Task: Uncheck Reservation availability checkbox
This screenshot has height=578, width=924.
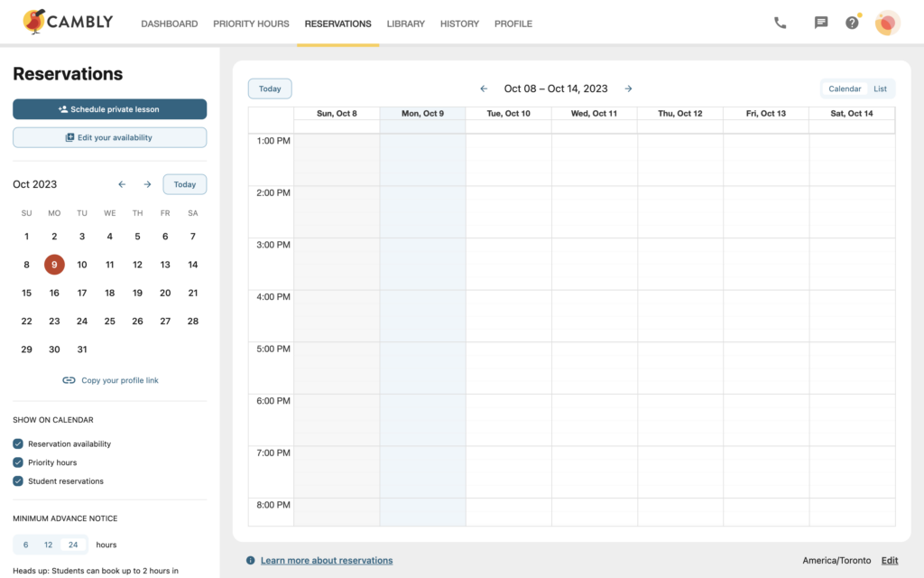Action: (19, 443)
